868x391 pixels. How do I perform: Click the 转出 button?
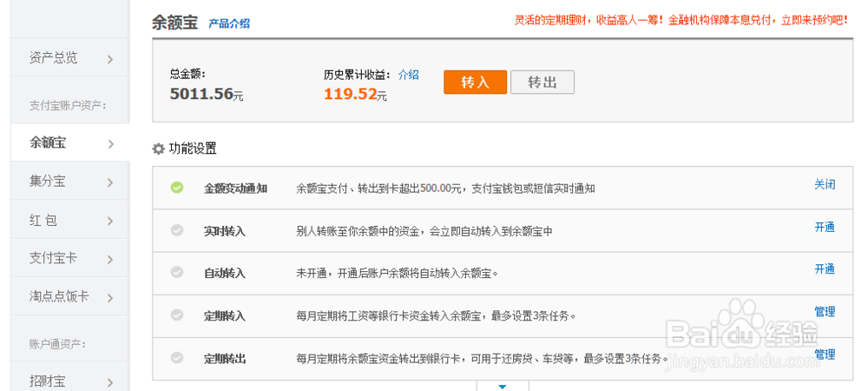point(542,83)
